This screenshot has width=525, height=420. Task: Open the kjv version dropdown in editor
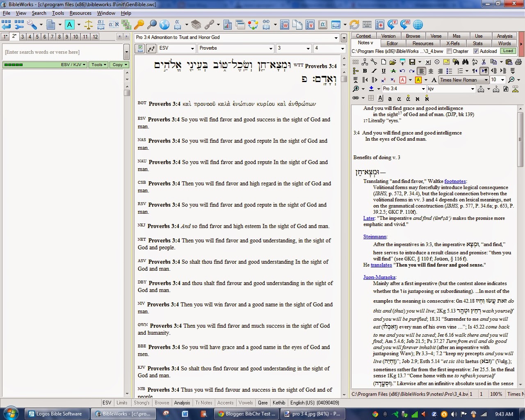tap(472, 89)
